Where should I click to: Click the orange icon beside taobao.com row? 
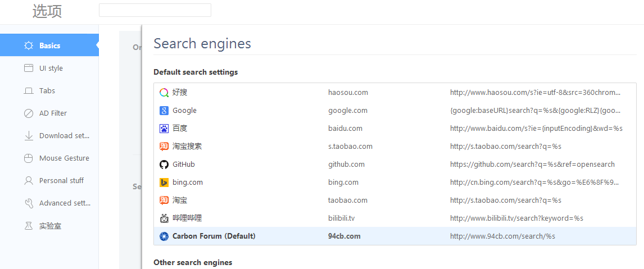(x=164, y=200)
